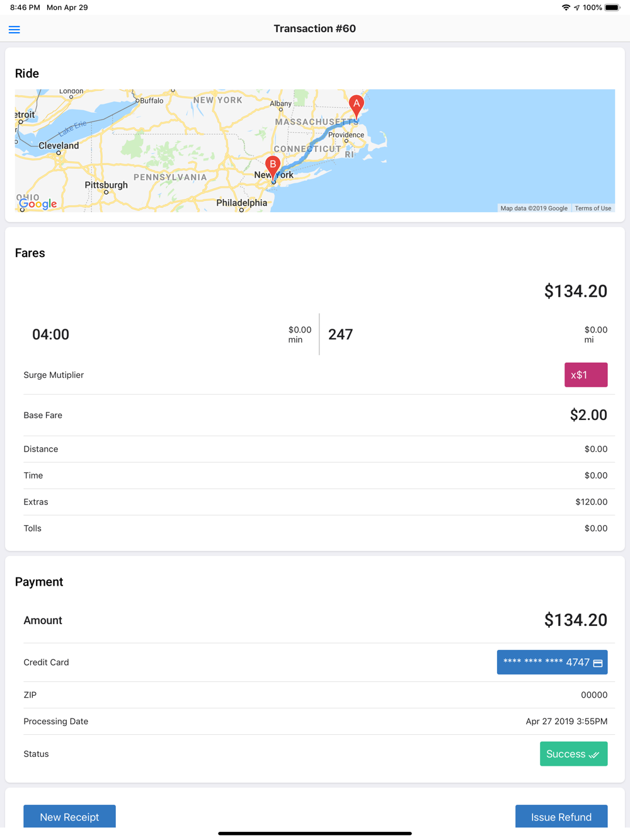Click the Tolls fare row

(315, 528)
